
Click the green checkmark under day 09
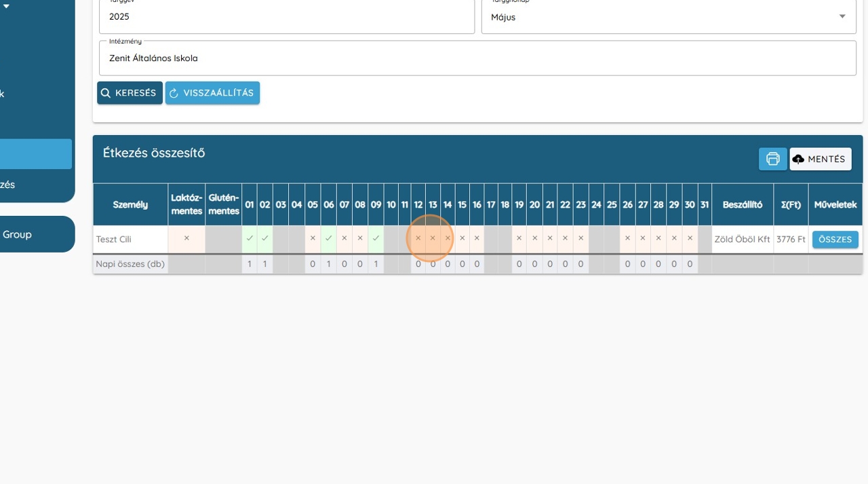pyautogui.click(x=376, y=238)
